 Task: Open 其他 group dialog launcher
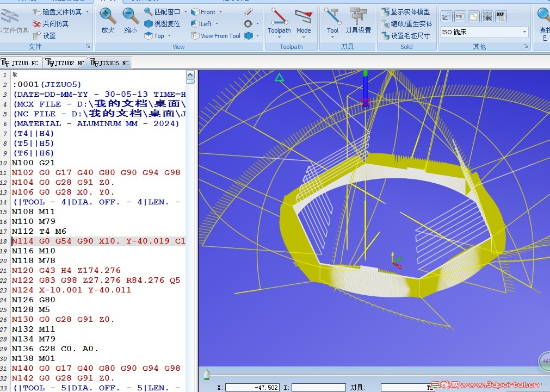[x=526, y=46]
